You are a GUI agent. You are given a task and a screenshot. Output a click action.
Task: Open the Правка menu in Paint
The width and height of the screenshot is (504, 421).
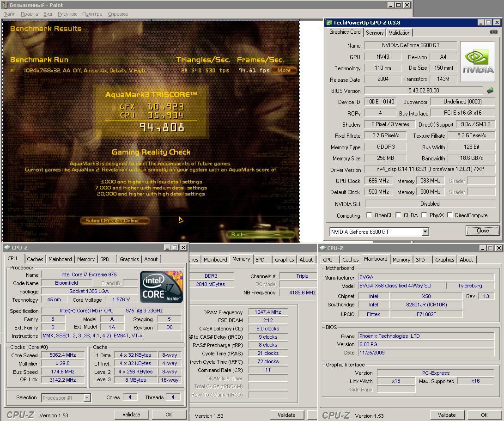point(29,14)
